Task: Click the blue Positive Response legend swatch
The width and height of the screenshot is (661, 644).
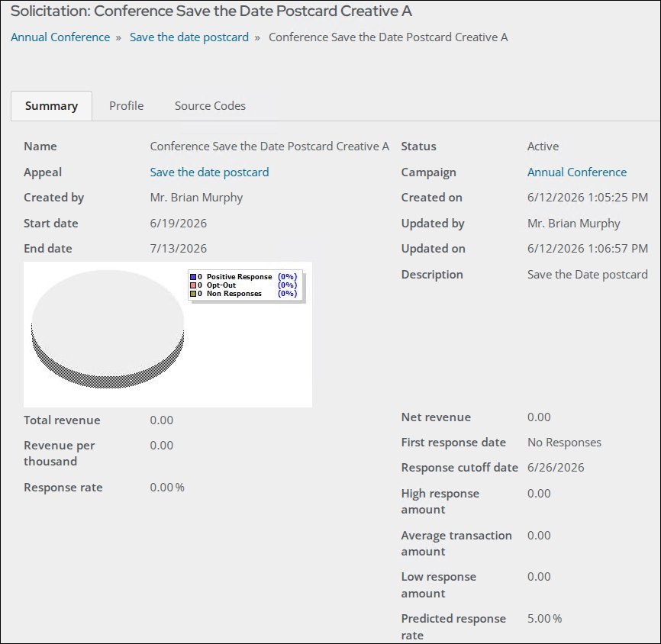Action: click(x=193, y=277)
